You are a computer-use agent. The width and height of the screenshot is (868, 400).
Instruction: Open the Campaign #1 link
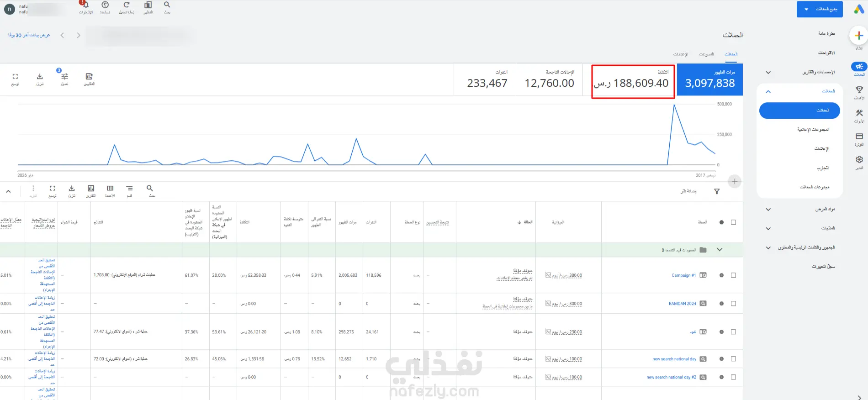point(683,275)
